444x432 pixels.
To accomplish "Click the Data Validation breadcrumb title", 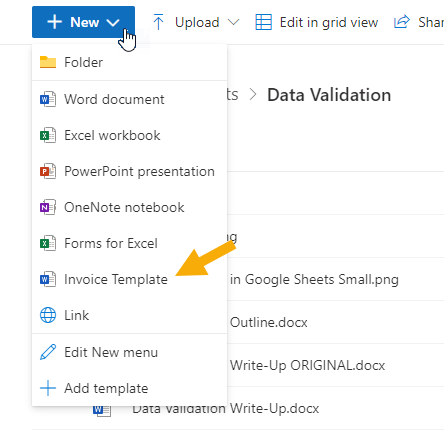I will tap(329, 95).
